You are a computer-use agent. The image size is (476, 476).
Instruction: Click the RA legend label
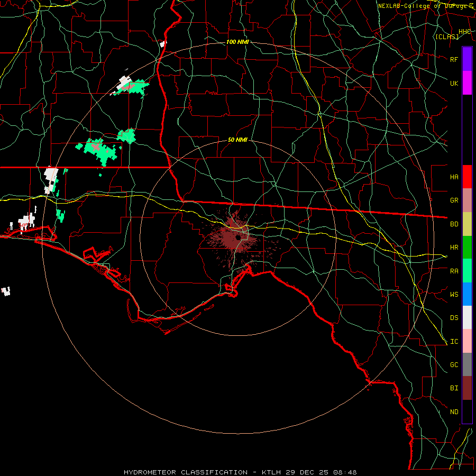point(454,271)
